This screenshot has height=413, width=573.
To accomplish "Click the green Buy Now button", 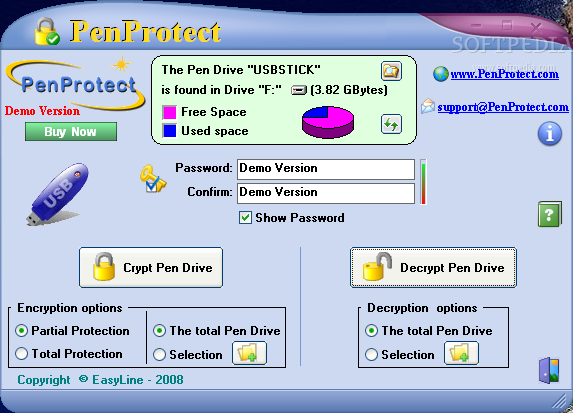I will pos(71,132).
